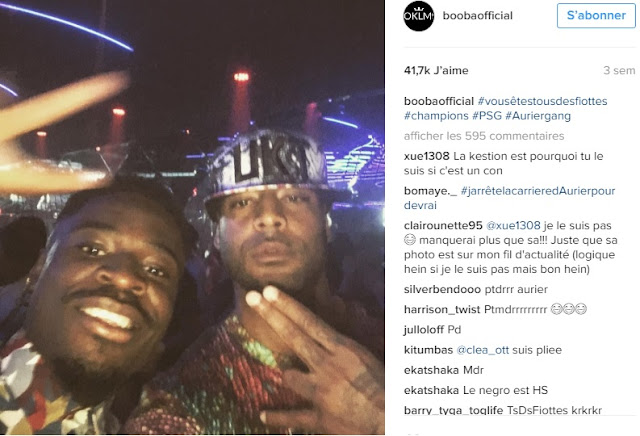This screenshot has height=436, width=640.
Task: Click the @xue1308 mention in comment
Action: (x=513, y=225)
